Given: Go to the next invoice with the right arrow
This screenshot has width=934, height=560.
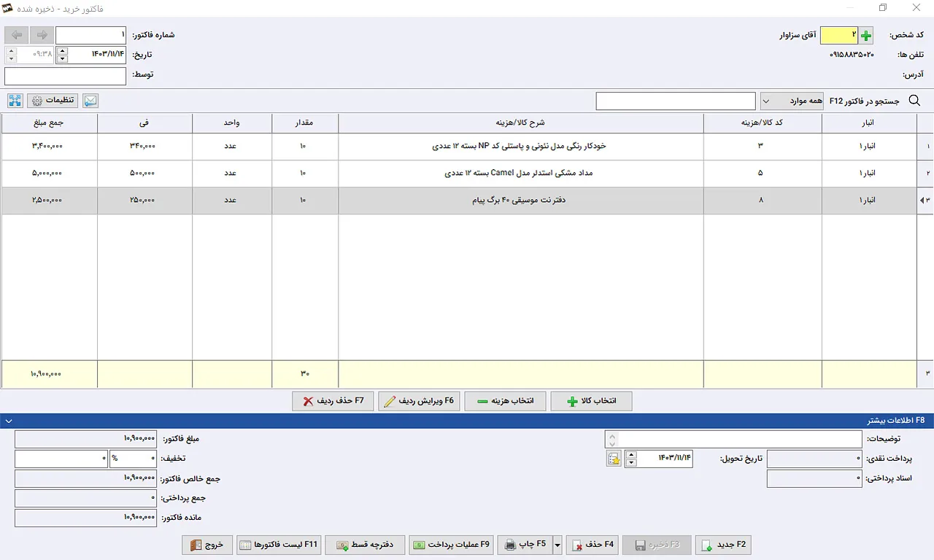Looking at the screenshot, I should pyautogui.click(x=42, y=35).
